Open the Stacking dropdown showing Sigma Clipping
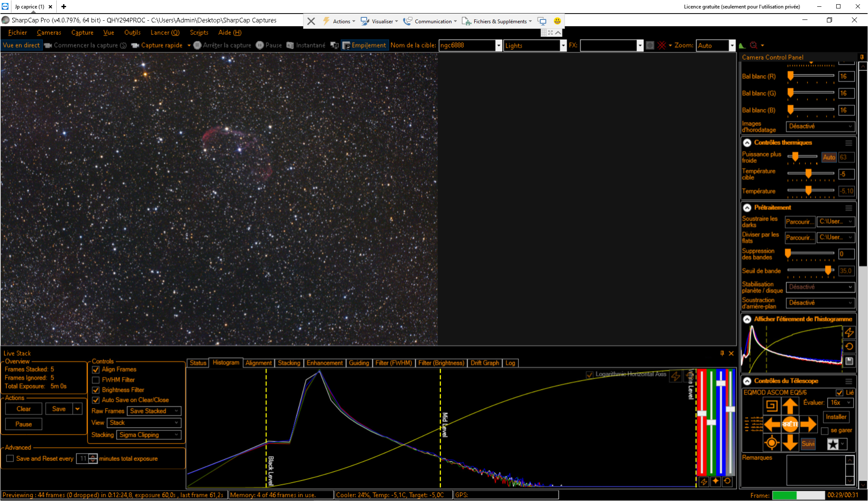 click(149, 435)
